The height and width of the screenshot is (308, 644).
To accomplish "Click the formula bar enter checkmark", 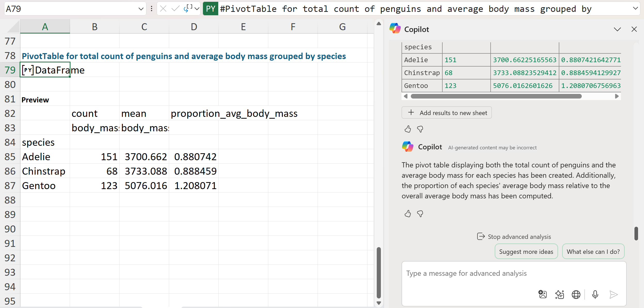I will (x=175, y=9).
